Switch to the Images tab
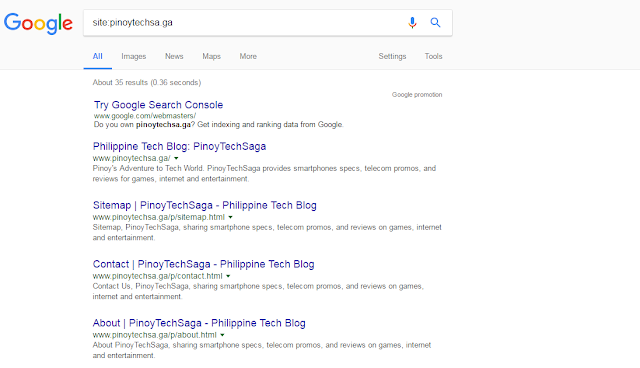Image resolution: width=640 pixels, height=368 pixels. click(x=133, y=56)
